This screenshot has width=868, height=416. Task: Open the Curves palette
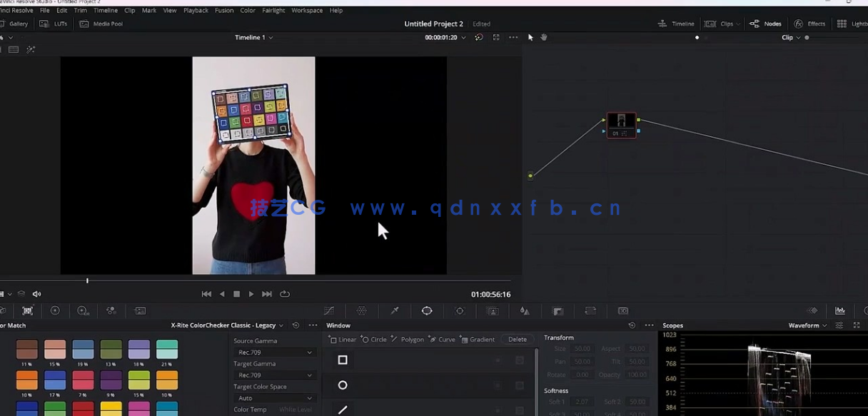pos(329,310)
